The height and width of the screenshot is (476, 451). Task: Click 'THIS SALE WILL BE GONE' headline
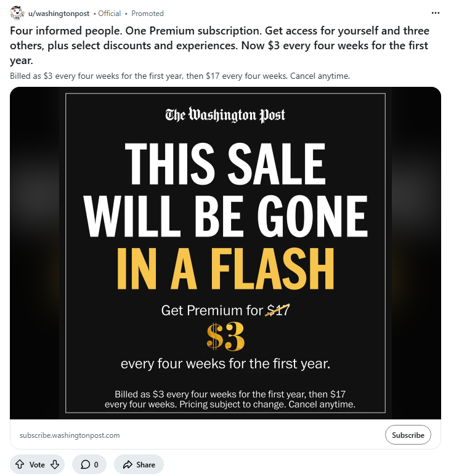point(225,188)
